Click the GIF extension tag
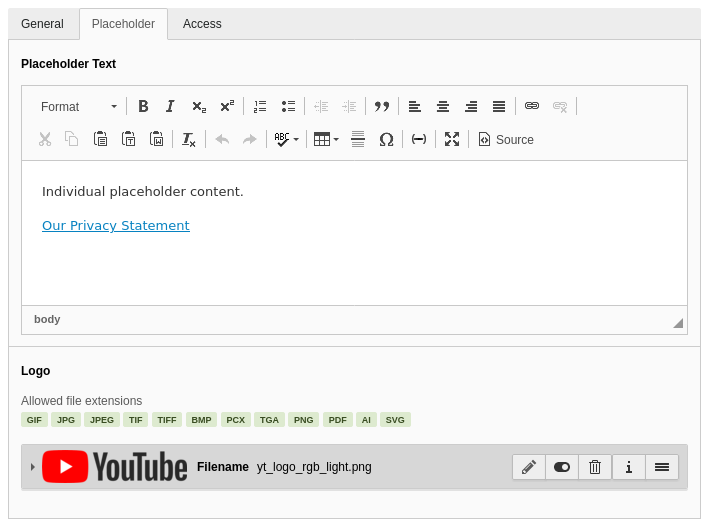Screen dimensions: 709x526 (34, 420)
